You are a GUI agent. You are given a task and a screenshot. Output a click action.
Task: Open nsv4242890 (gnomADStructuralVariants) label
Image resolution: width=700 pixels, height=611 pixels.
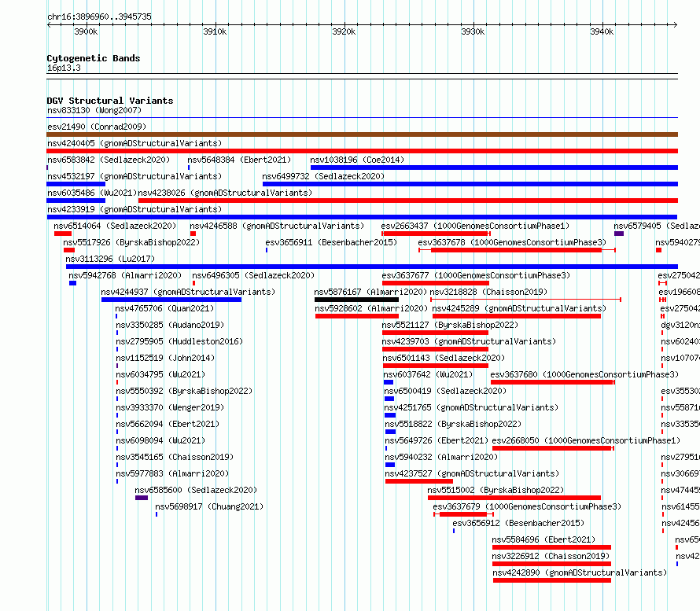(x=580, y=572)
